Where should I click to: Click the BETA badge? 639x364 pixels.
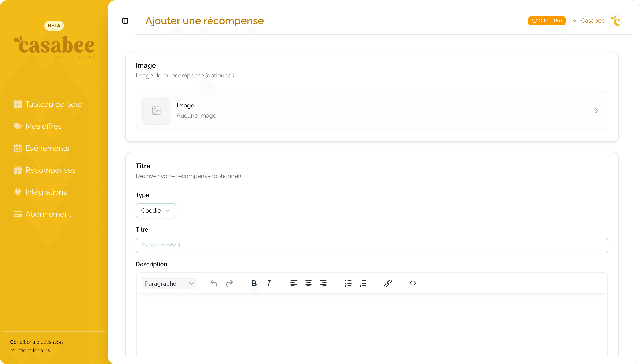54,26
